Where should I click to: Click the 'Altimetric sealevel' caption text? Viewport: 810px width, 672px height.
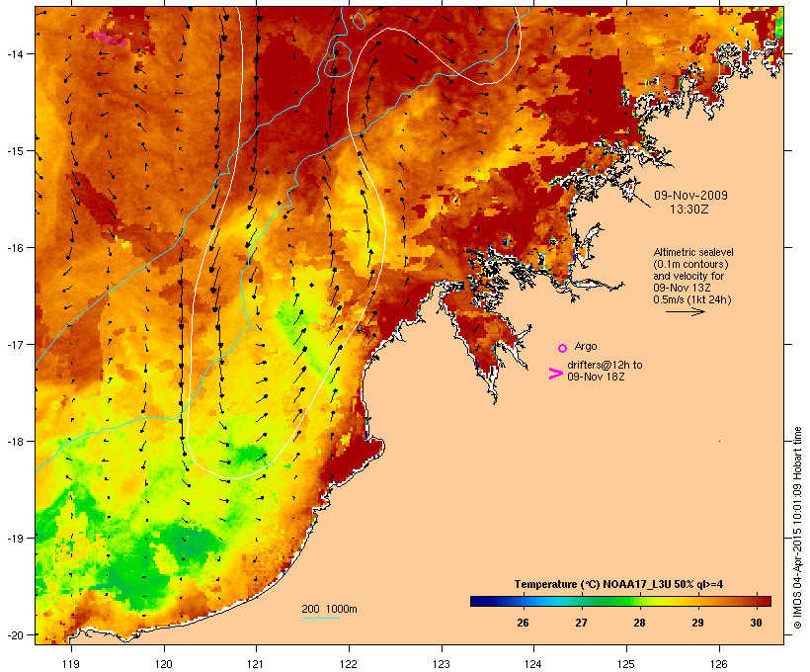click(x=693, y=252)
